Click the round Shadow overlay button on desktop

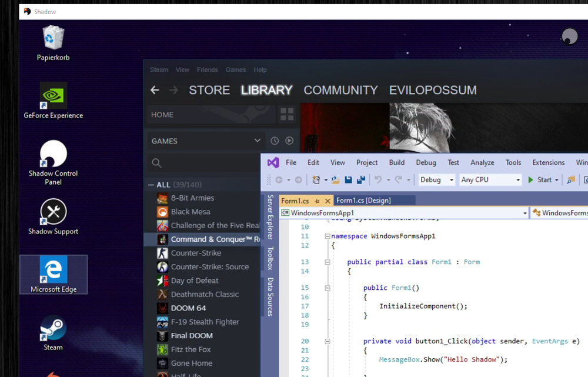tap(569, 36)
